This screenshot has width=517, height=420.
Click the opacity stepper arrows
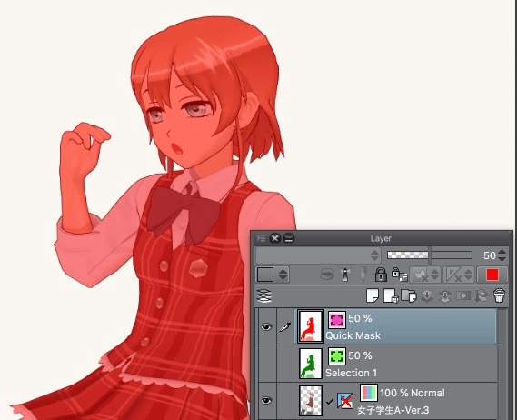coord(502,255)
